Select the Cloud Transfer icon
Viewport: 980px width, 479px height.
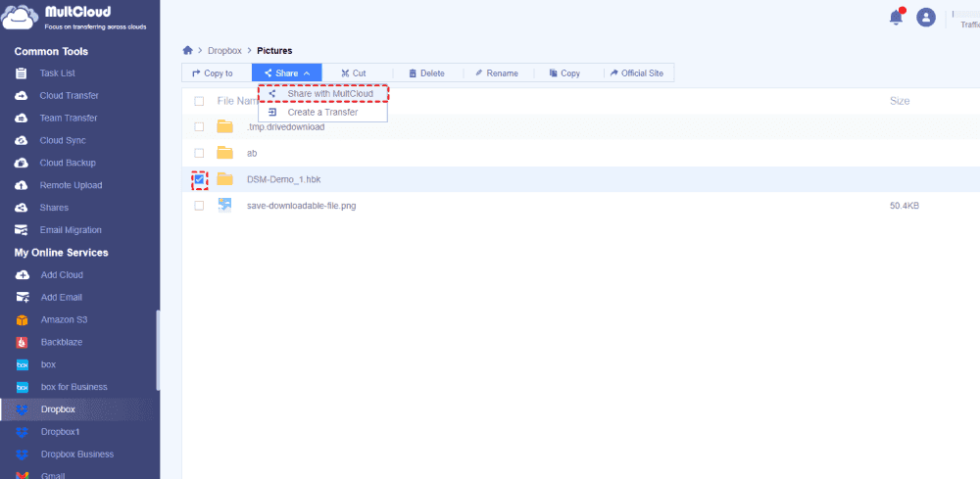click(22, 96)
